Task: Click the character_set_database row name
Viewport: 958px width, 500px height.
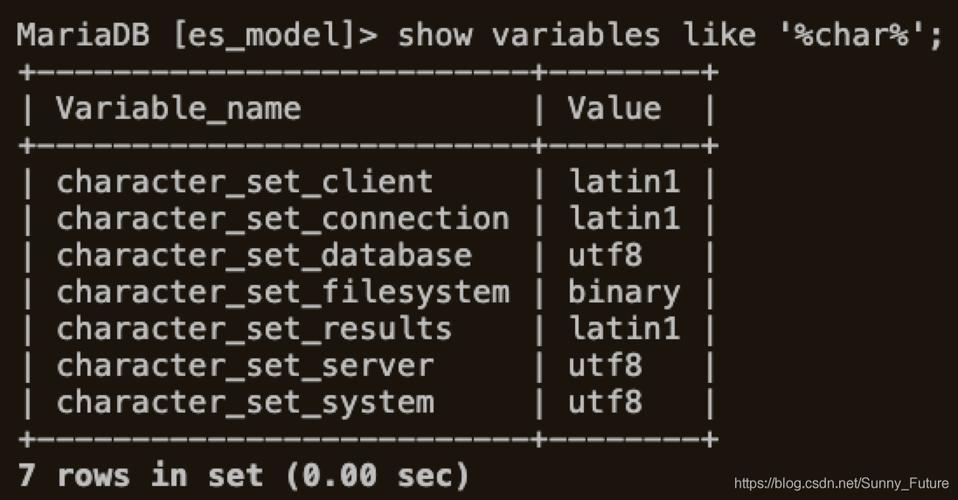Action: coord(264,256)
